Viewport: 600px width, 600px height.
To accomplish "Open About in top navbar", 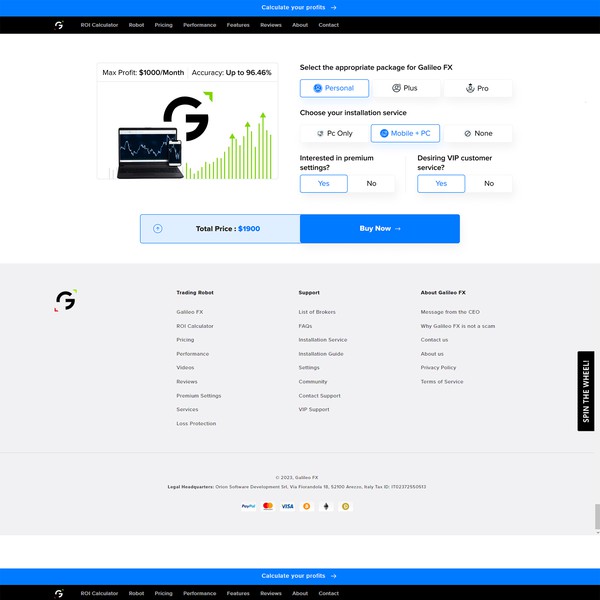I will click(x=300, y=25).
